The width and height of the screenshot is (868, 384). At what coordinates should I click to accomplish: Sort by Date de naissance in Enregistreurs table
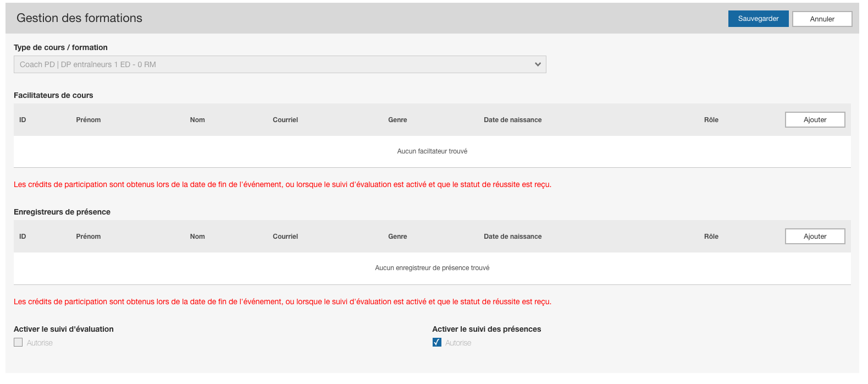coord(512,237)
